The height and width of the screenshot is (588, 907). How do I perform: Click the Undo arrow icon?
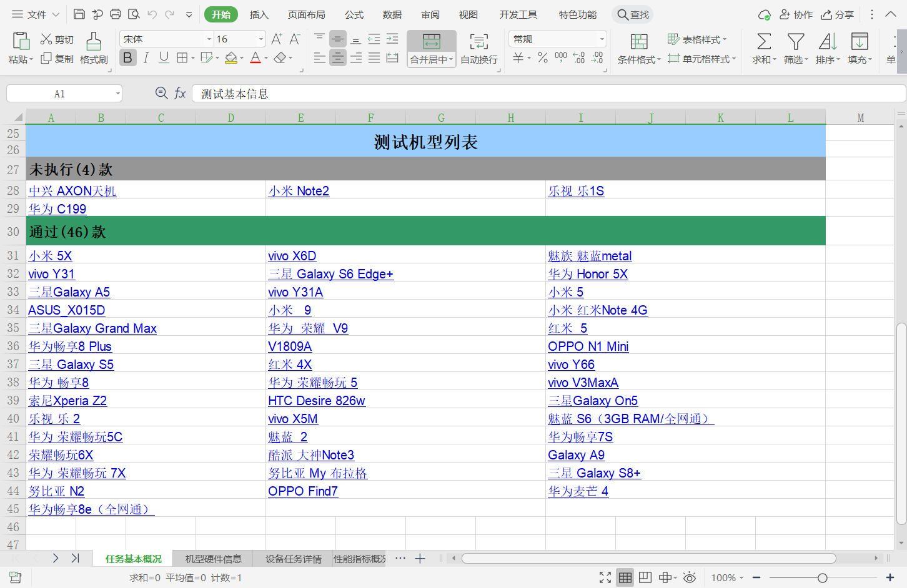pyautogui.click(x=152, y=14)
